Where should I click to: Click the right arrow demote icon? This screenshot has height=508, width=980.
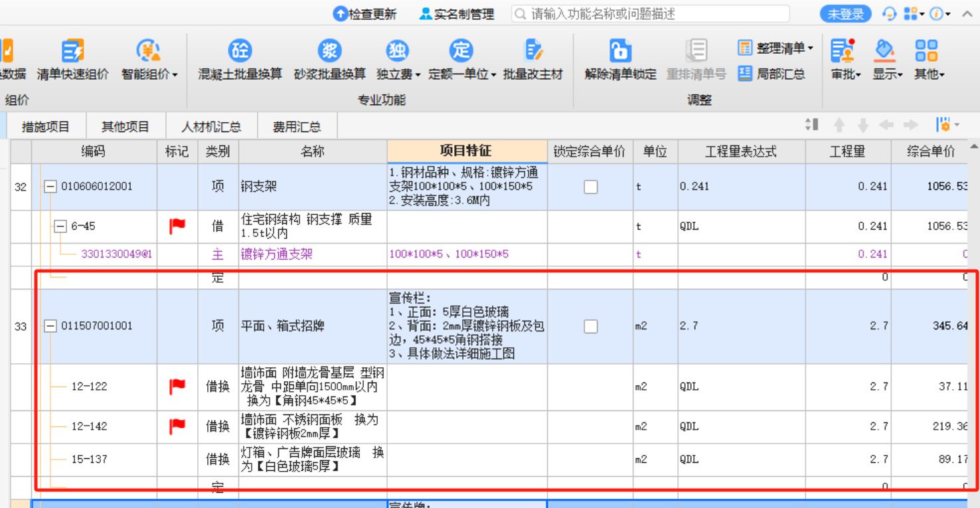[910, 125]
